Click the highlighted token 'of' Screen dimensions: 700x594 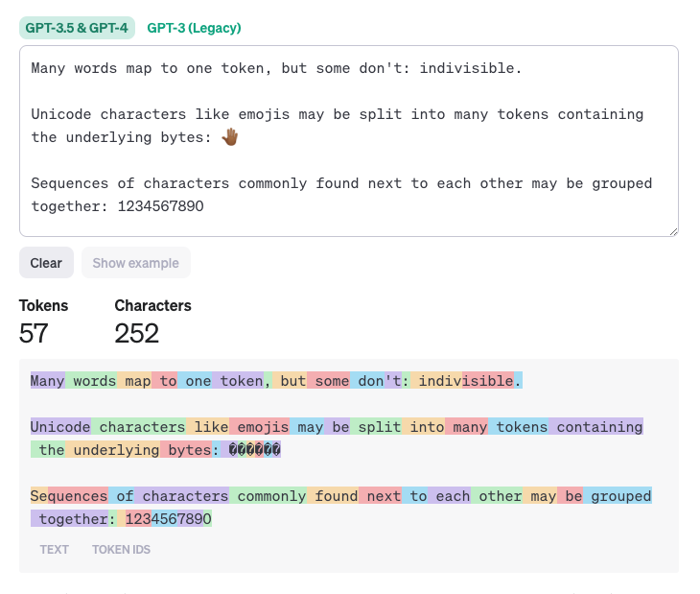click(122, 496)
